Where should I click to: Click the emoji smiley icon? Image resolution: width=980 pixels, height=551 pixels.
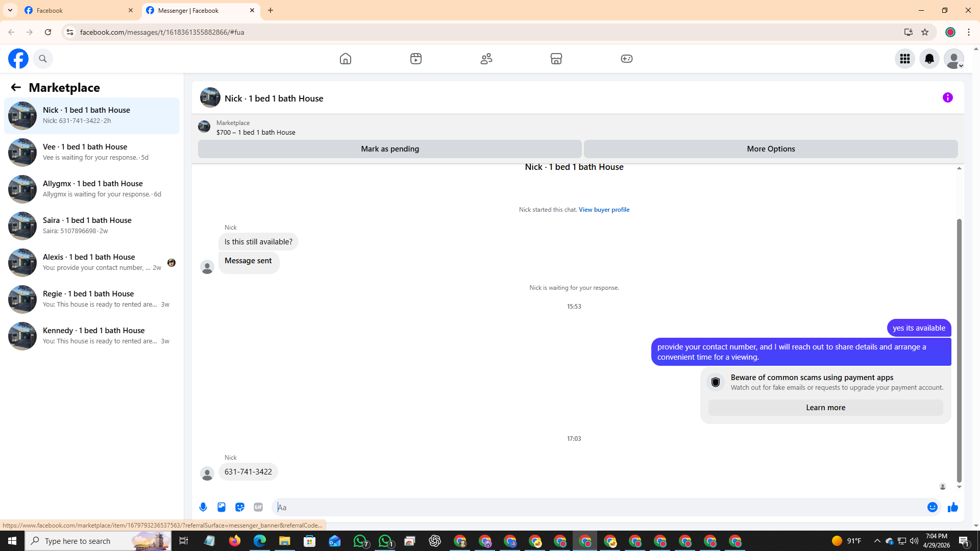[932, 507]
